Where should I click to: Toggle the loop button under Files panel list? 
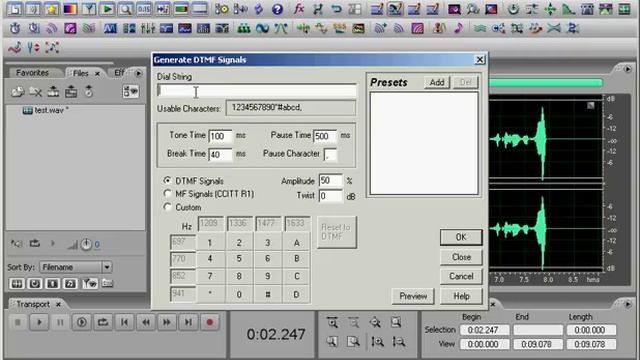tap(35, 244)
